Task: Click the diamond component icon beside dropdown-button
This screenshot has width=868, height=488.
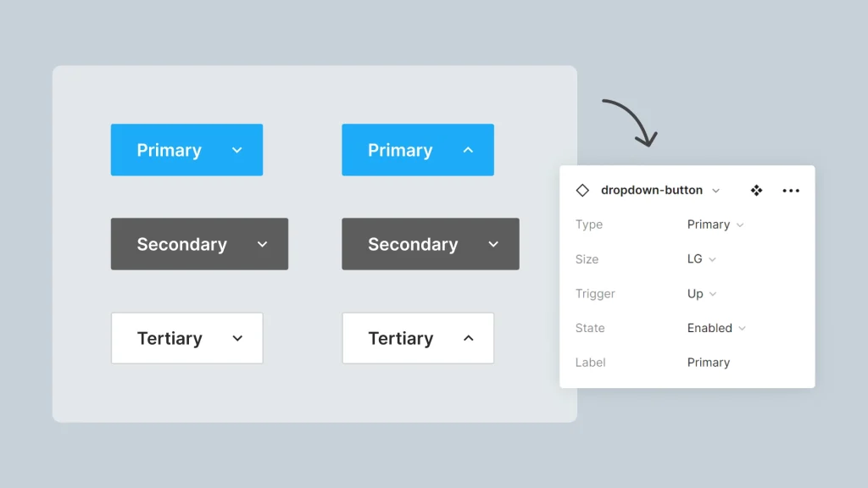Action: 582,191
